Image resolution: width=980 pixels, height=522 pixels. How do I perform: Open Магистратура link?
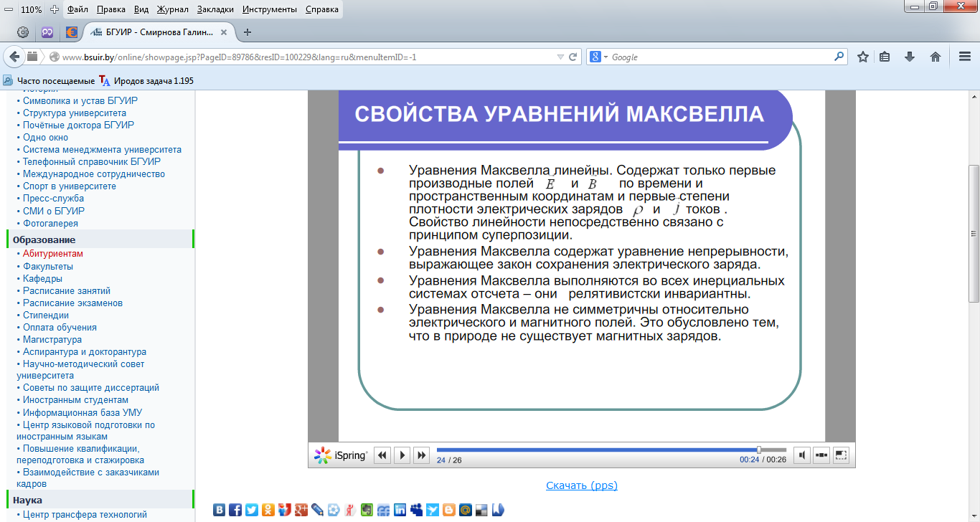coord(52,339)
